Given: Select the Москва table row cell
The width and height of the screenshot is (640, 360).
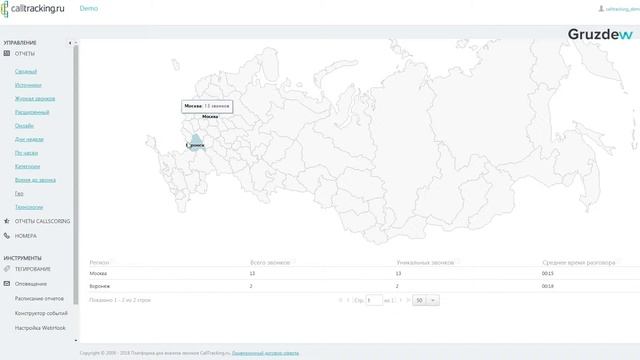Looking at the screenshot, I should coord(98,273).
